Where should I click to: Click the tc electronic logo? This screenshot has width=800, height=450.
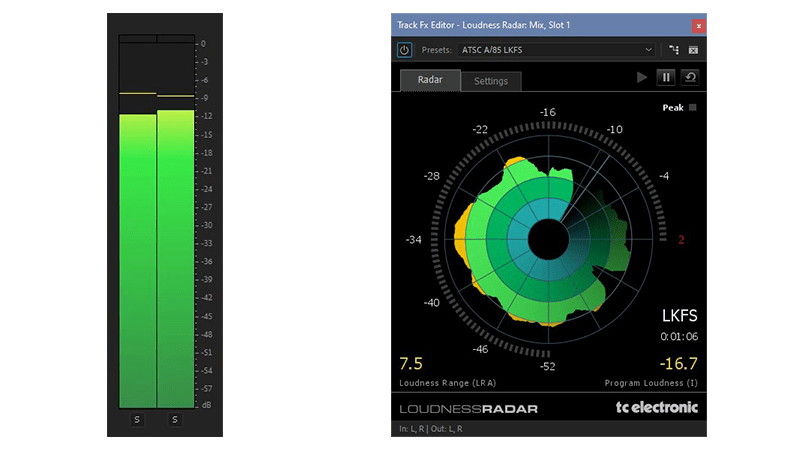[657, 407]
